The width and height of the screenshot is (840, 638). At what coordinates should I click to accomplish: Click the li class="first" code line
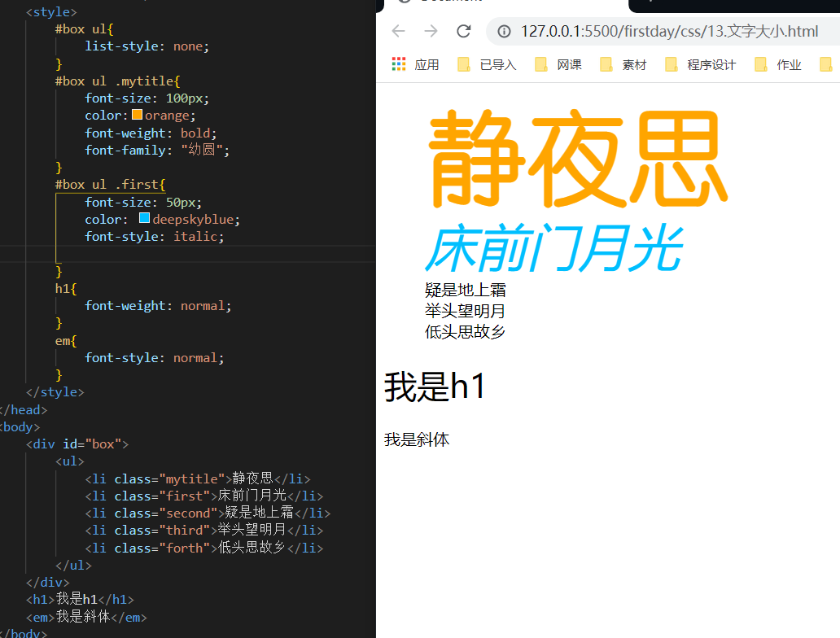click(204, 496)
